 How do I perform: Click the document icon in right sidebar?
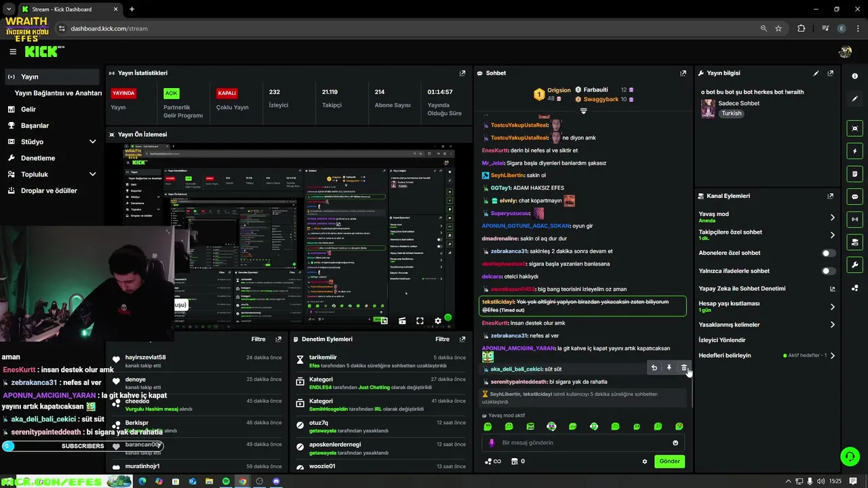855,174
